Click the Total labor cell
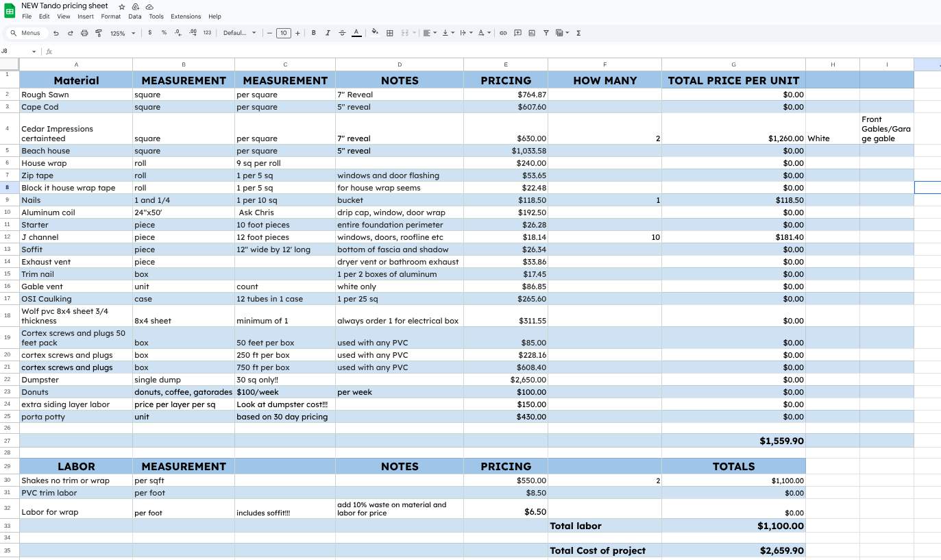Viewport: 941px width, 560px height. tap(605, 526)
